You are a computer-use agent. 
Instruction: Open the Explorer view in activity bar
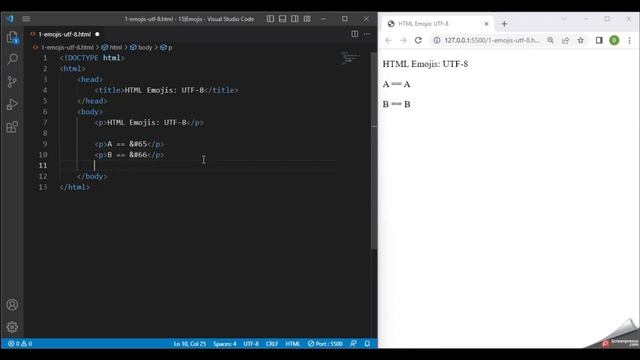[12, 37]
